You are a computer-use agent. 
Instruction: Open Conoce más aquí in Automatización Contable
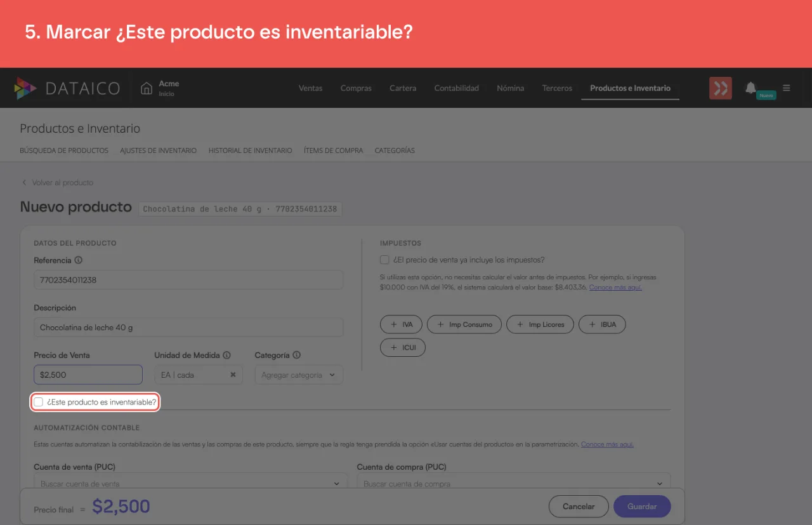coord(607,444)
